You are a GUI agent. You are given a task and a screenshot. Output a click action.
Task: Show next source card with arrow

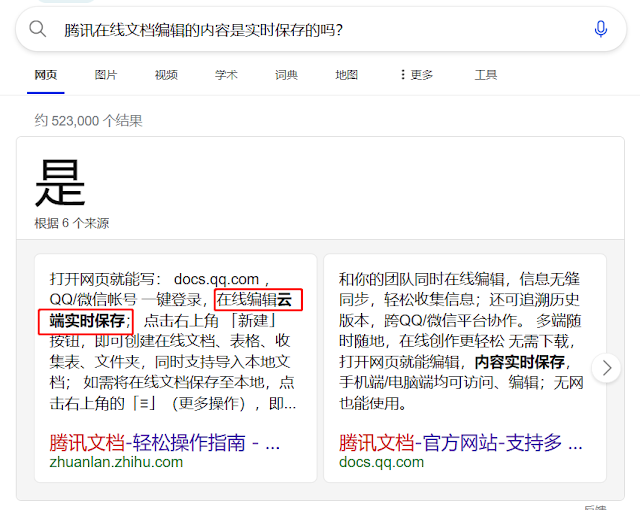pyautogui.click(x=607, y=368)
